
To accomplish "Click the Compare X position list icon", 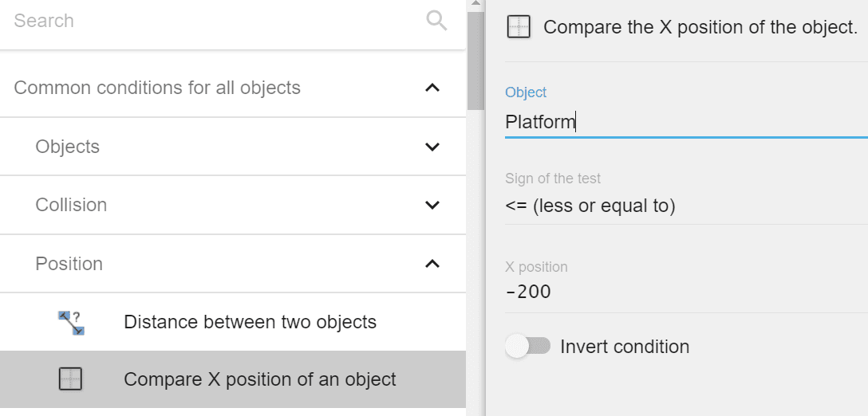I will (71, 380).
